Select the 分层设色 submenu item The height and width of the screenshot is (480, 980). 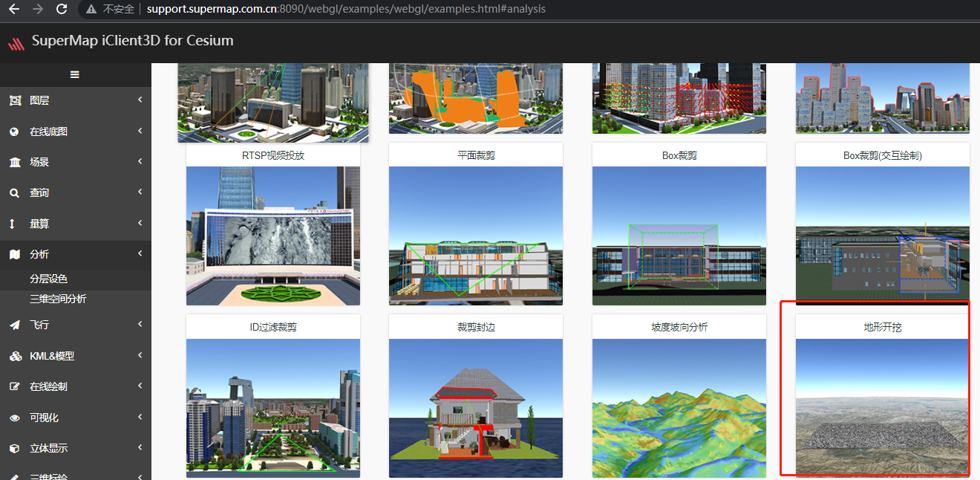48,279
